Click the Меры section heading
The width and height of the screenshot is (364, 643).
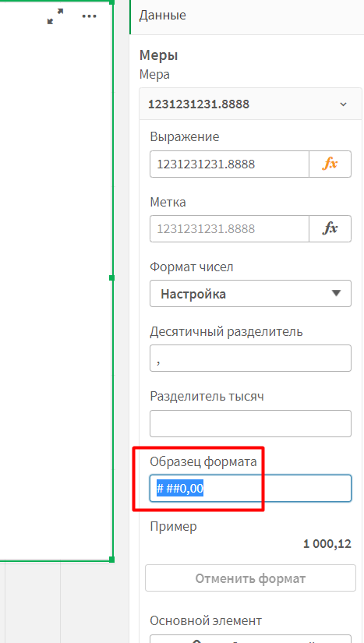(159, 55)
